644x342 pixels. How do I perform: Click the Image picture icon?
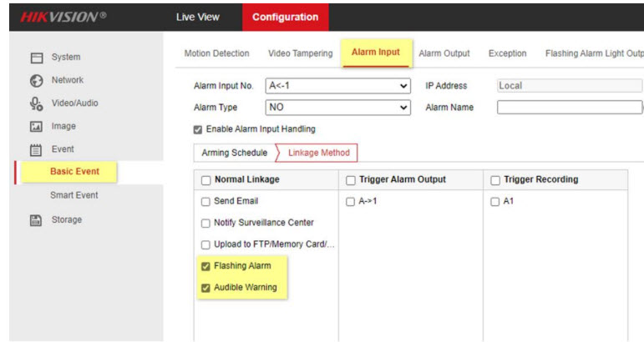click(36, 127)
